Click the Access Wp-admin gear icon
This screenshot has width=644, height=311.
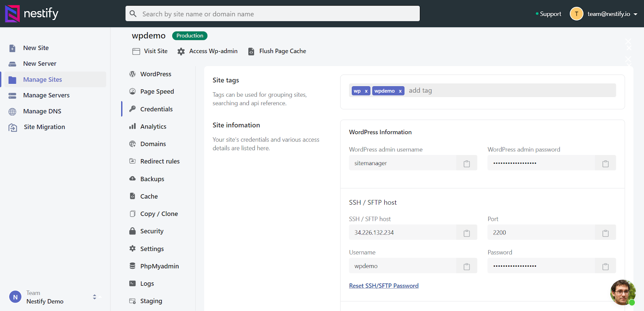(x=181, y=52)
